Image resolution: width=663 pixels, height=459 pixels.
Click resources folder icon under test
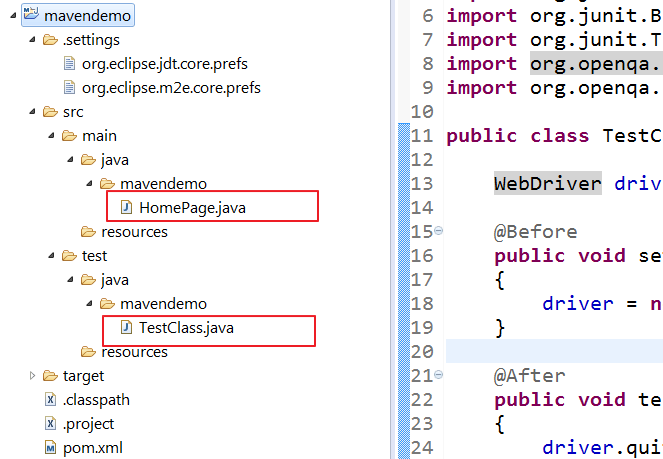pyautogui.click(x=88, y=352)
